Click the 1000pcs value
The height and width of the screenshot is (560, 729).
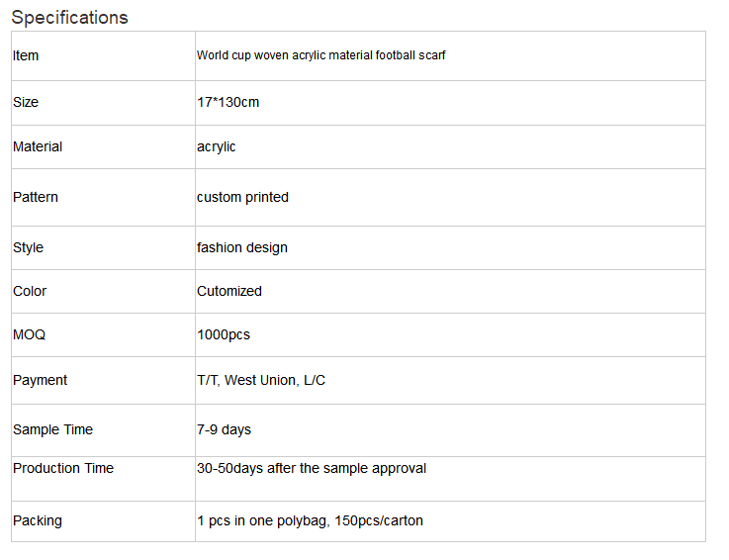pyautogui.click(x=224, y=334)
